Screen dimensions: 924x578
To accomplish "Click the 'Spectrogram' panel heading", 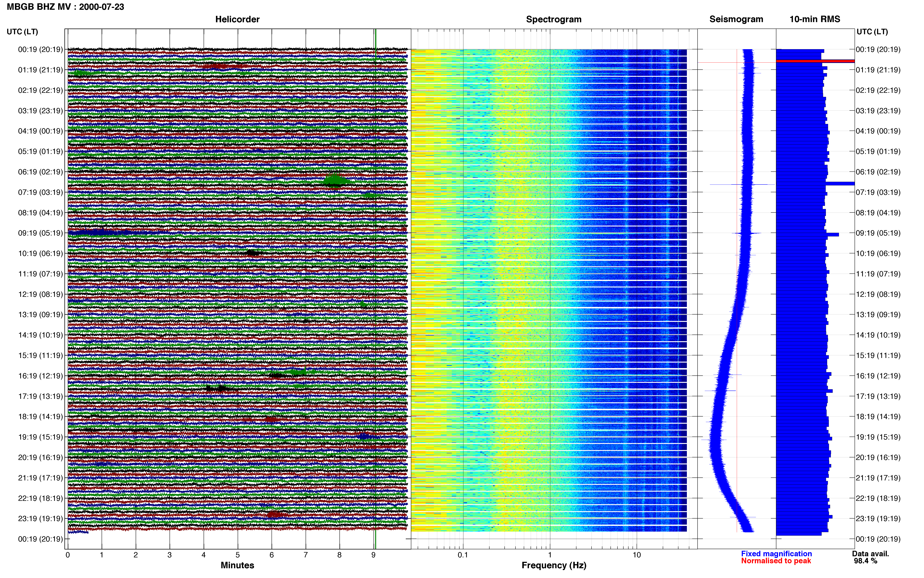I will point(554,19).
